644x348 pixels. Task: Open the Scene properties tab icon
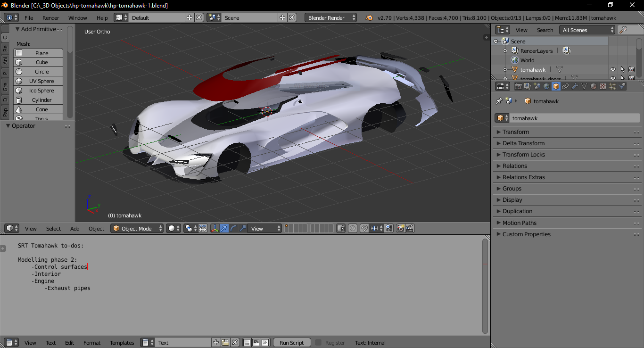point(537,86)
